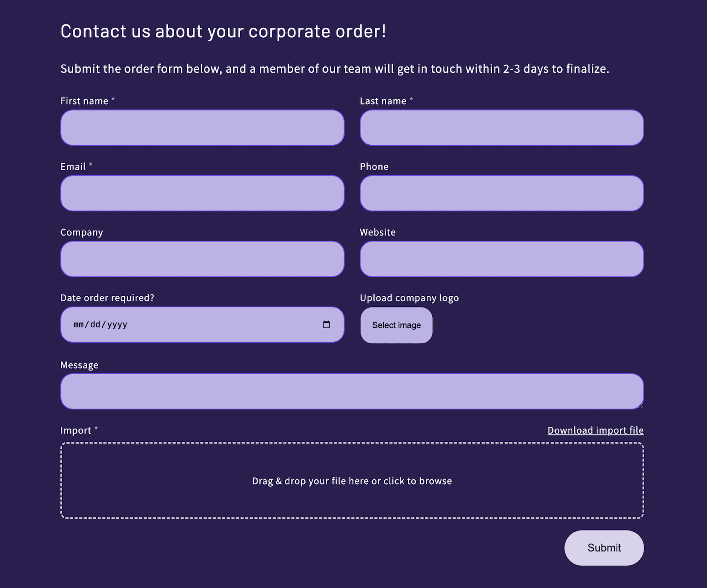Click the Date order required label
This screenshot has height=588, width=707.
pyautogui.click(x=107, y=298)
